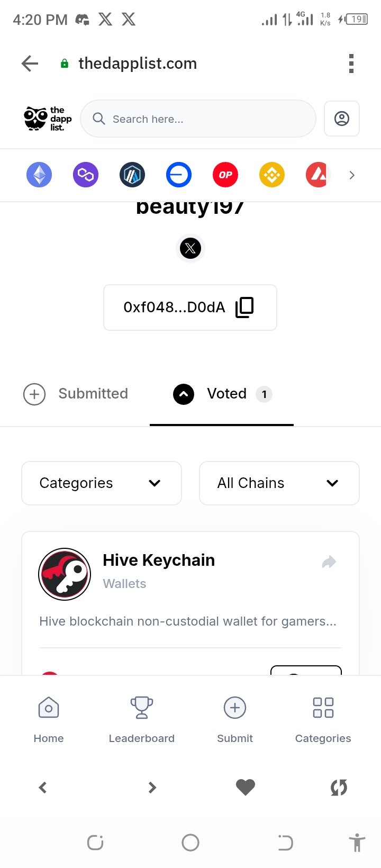Open the browser three-dot menu
Screen dimensions: 381x868
351,64
